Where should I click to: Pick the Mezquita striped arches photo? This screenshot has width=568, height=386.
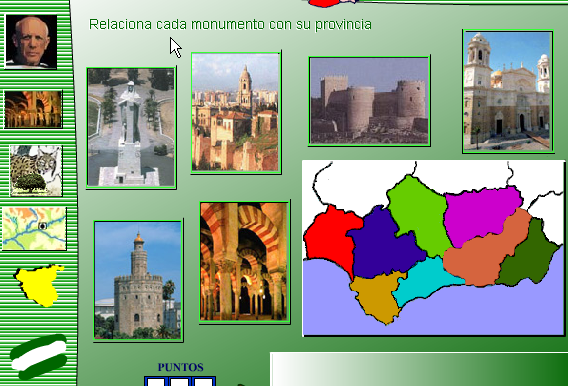point(245,262)
